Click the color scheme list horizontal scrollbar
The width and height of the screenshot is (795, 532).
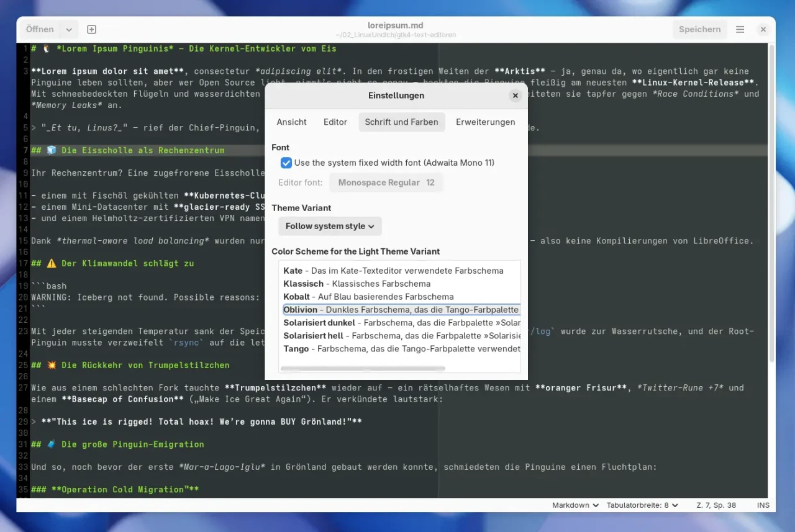pyautogui.click(x=363, y=368)
